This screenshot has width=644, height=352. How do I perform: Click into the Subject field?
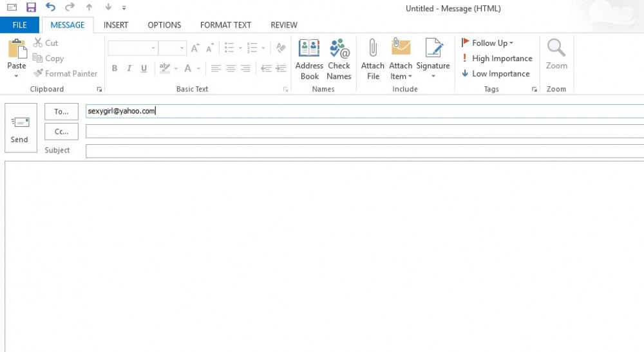(x=365, y=151)
